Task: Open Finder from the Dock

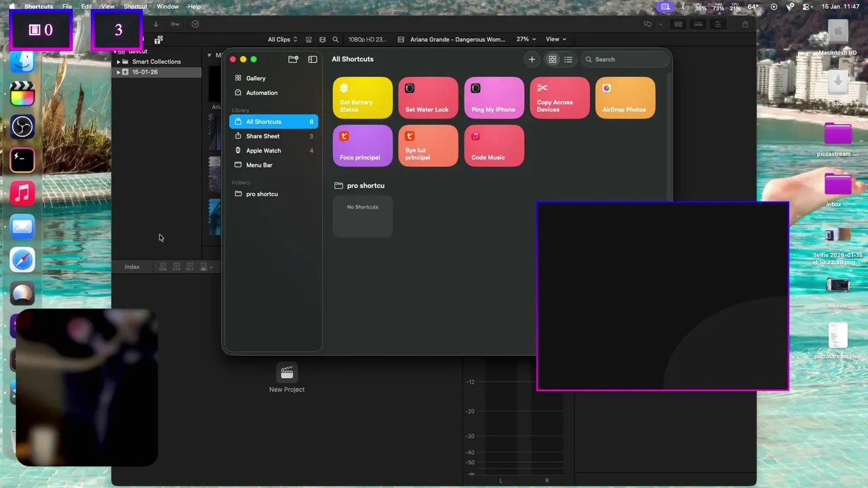Action: tap(22, 62)
